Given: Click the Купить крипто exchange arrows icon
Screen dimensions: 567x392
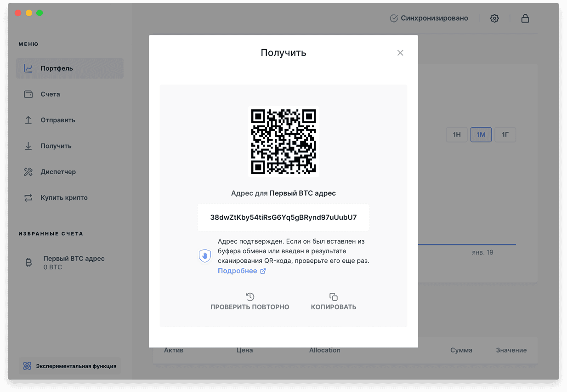Looking at the screenshot, I should point(28,198).
